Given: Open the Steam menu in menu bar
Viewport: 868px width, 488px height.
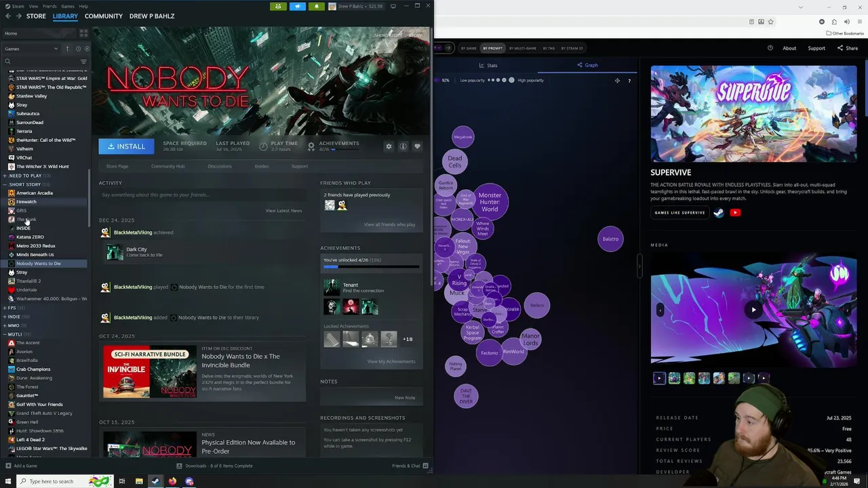Looking at the screenshot, I should (x=18, y=6).
